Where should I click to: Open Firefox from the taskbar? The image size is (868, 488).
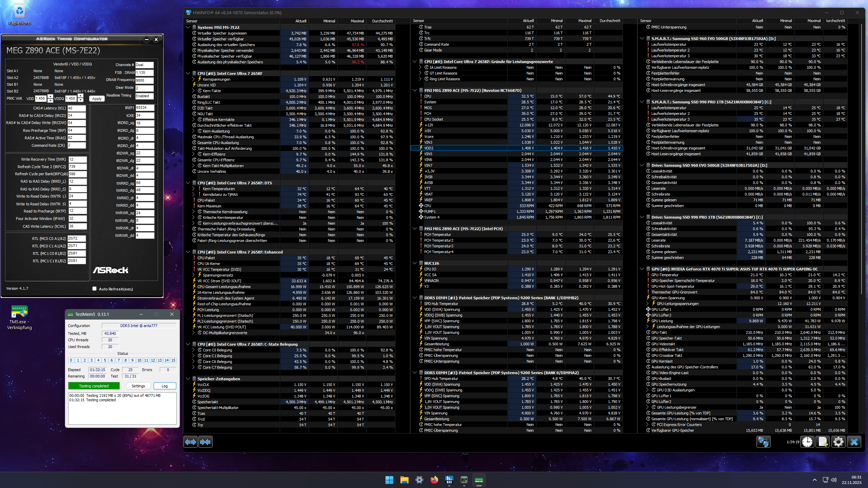(434, 480)
